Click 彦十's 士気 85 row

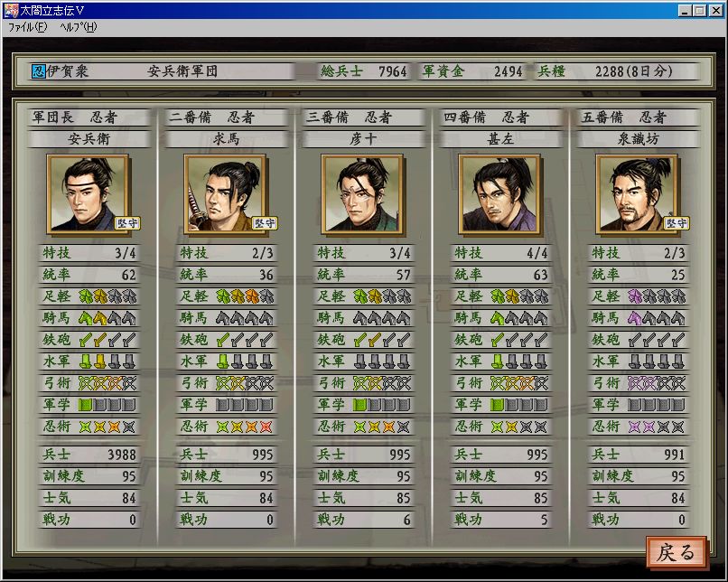coord(363,497)
